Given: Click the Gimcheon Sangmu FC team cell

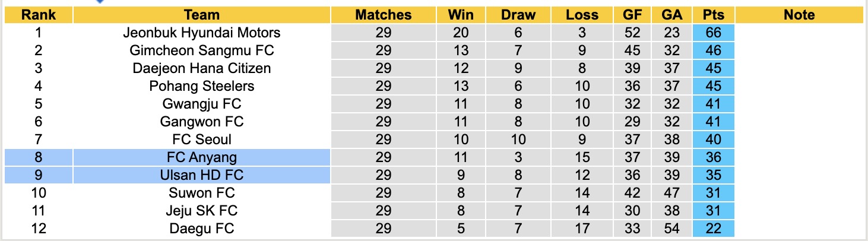Looking at the screenshot, I should point(202,50).
